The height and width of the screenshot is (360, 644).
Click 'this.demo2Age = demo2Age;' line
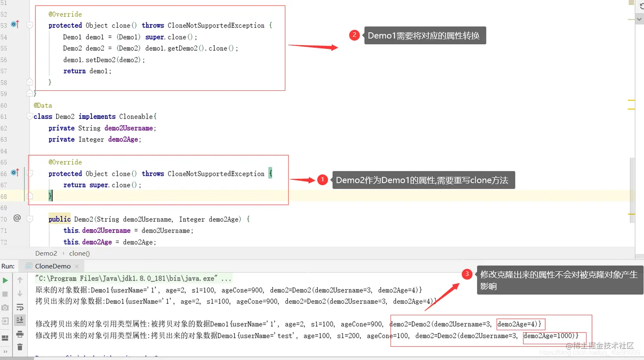click(x=109, y=242)
